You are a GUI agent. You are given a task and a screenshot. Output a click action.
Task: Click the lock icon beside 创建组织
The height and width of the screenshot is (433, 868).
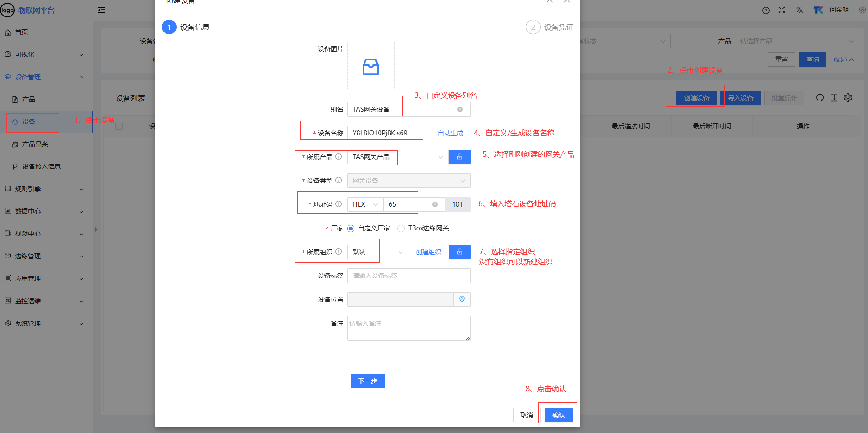pyautogui.click(x=459, y=252)
